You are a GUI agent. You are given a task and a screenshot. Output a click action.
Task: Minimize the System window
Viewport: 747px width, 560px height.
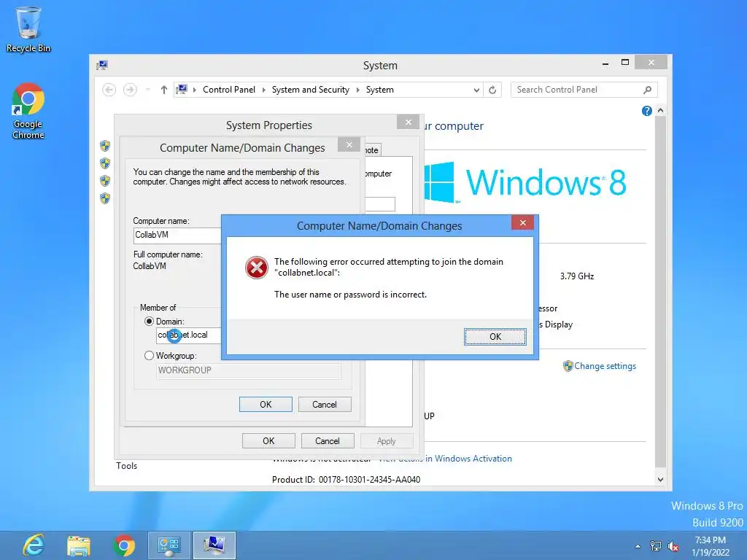click(x=605, y=63)
